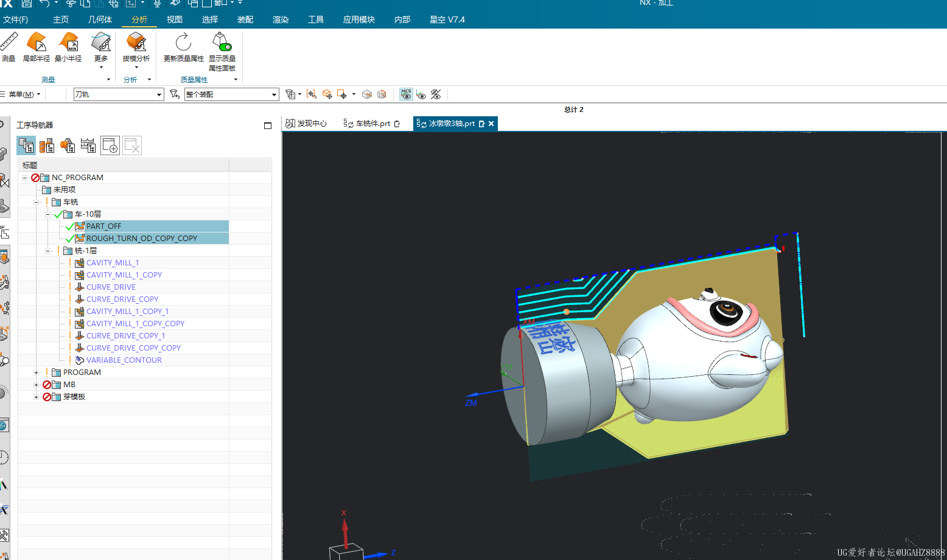Open the 刀轨 selection type combo box
This screenshot has width=947, height=560.
coord(119,94)
